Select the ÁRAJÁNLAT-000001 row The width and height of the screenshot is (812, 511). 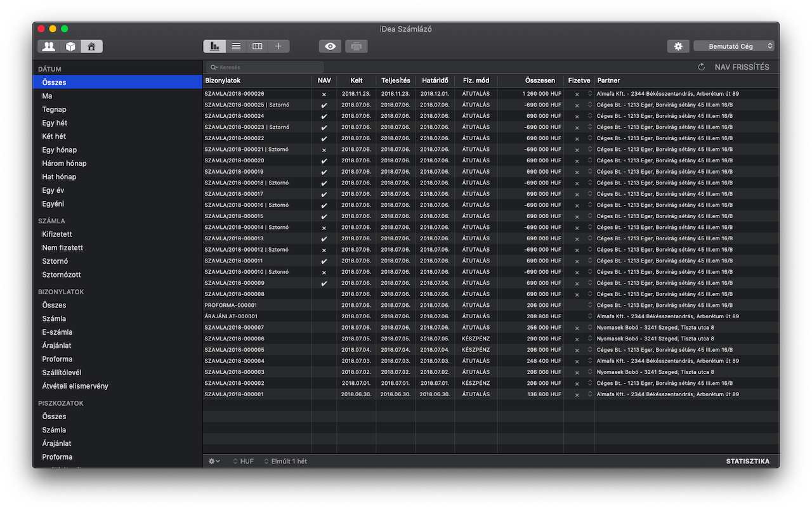click(x=491, y=316)
